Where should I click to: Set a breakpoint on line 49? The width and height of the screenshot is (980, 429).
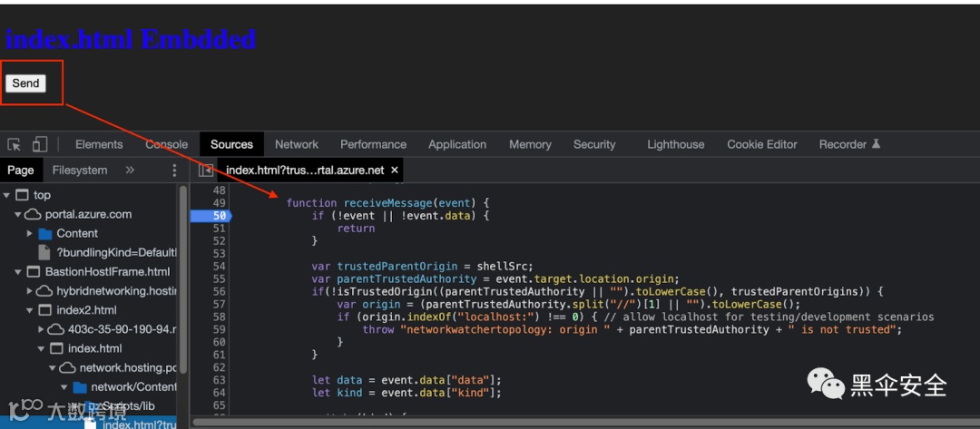click(219, 203)
